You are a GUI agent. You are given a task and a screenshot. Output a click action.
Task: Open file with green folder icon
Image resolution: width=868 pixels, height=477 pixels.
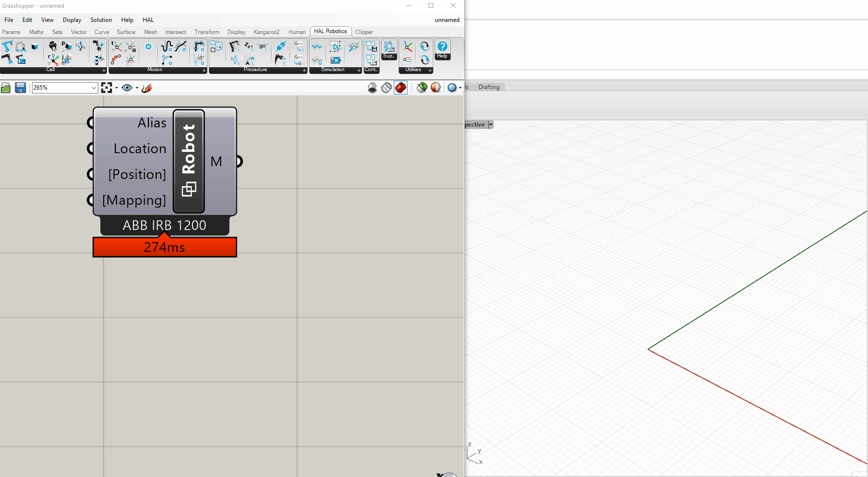[x=6, y=88]
